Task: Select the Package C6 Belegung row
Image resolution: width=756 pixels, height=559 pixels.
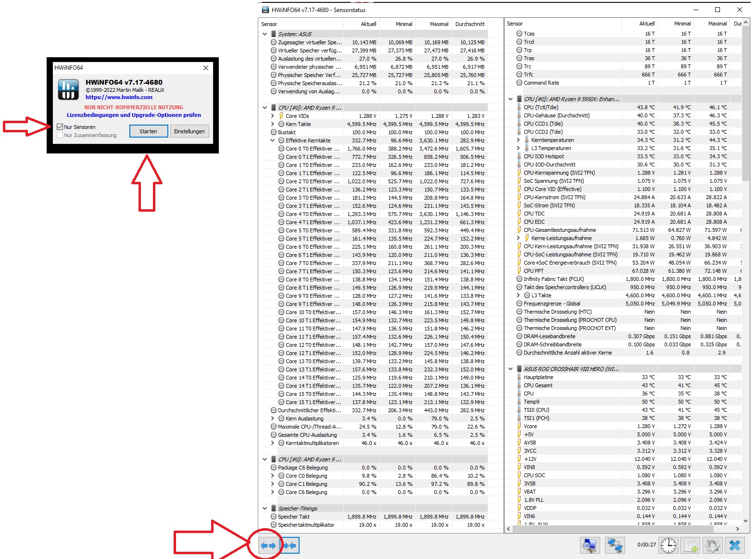Action: (x=373, y=468)
